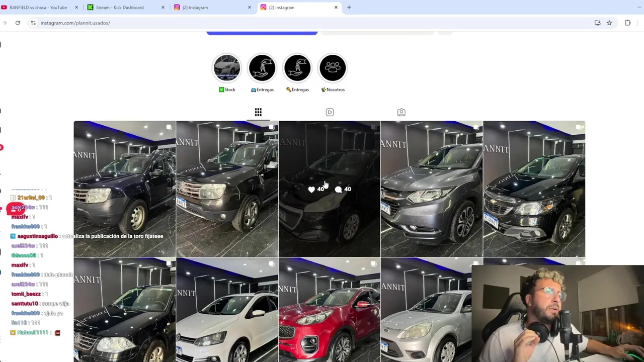The width and height of the screenshot is (644, 362).
Task: Click carousel icon on white Volkswagen post
Action: tap(271, 263)
